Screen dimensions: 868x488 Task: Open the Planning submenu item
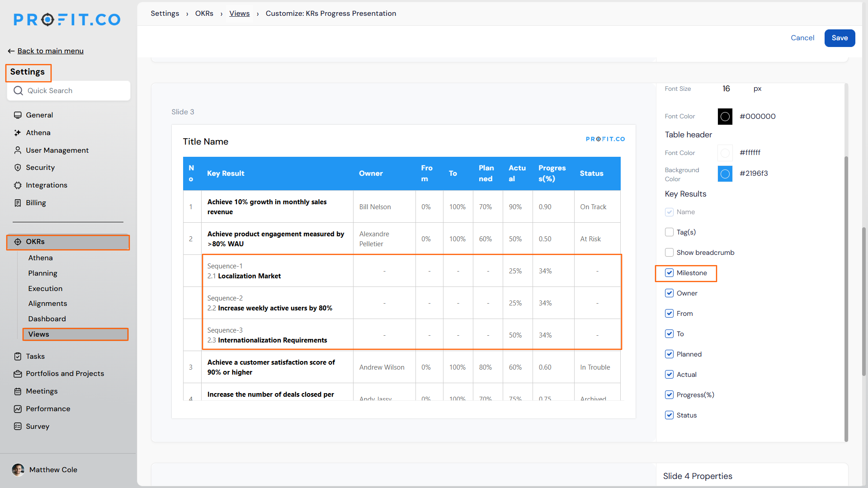pos(42,273)
